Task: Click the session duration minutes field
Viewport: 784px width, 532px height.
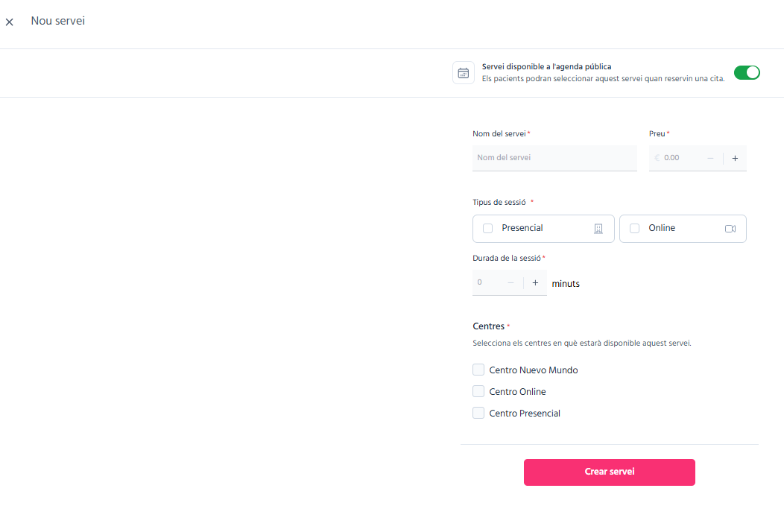Action: [x=488, y=282]
